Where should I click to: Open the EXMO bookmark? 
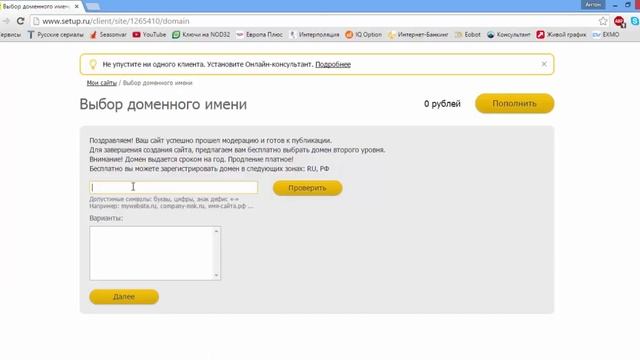[606, 35]
